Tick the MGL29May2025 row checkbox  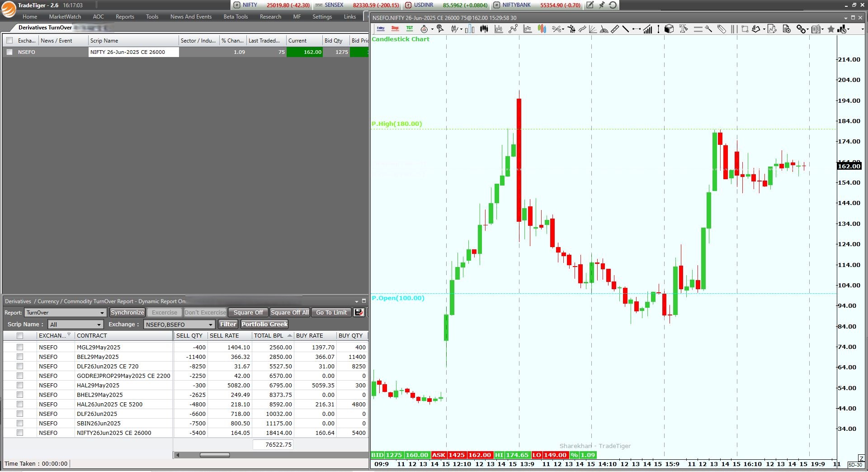point(20,347)
